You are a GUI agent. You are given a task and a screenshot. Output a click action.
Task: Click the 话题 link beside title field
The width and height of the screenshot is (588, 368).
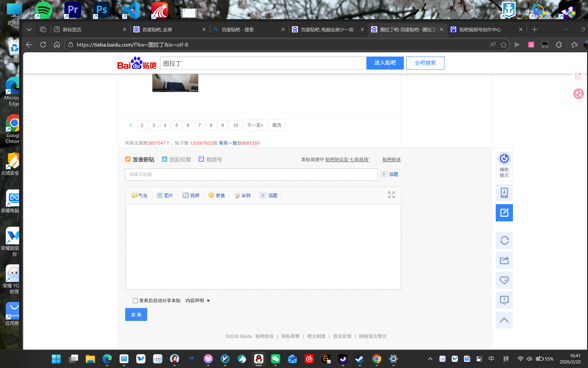pyautogui.click(x=390, y=174)
